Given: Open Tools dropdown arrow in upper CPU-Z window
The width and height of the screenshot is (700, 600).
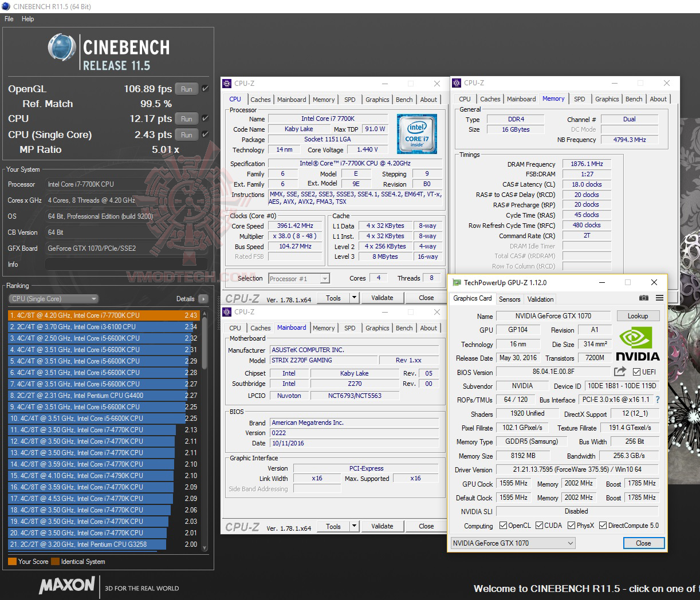Looking at the screenshot, I should point(354,298).
